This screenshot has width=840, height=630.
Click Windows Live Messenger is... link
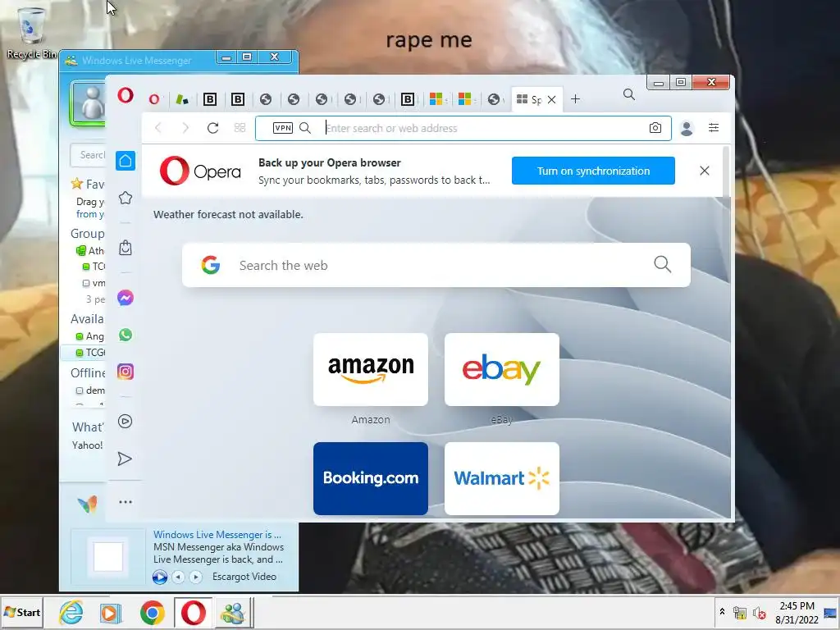217,535
